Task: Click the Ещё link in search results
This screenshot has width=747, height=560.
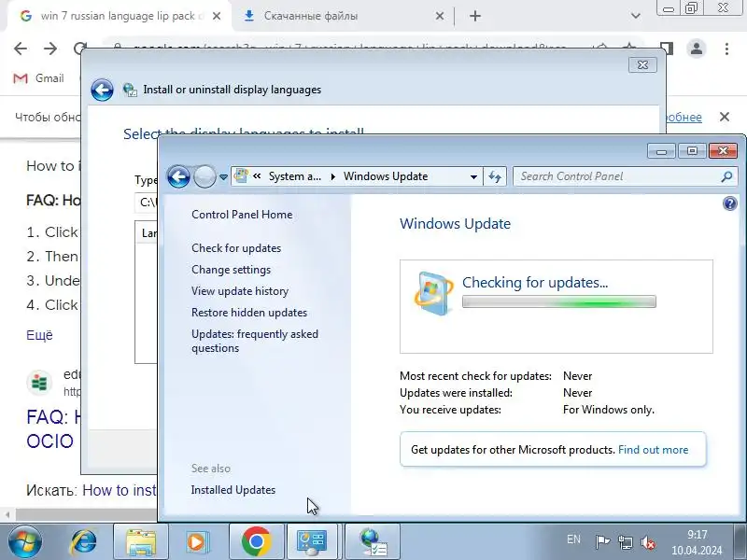Action: click(x=39, y=335)
